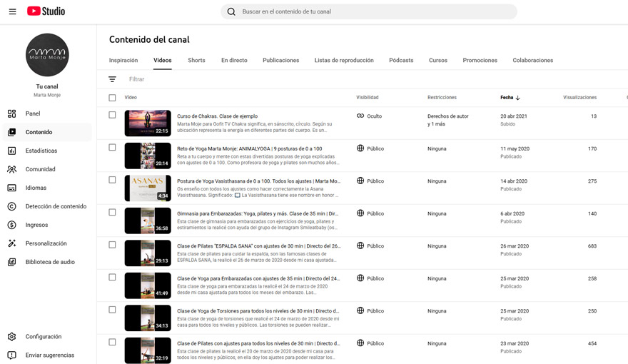This screenshot has height=364, width=628.
Task: Switch to the Listas de reproducción tab
Action: [x=344, y=61]
